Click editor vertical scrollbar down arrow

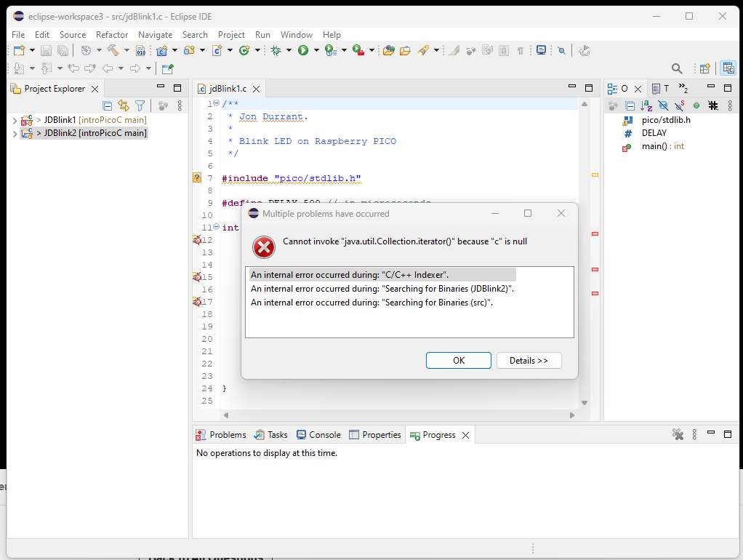coord(585,403)
